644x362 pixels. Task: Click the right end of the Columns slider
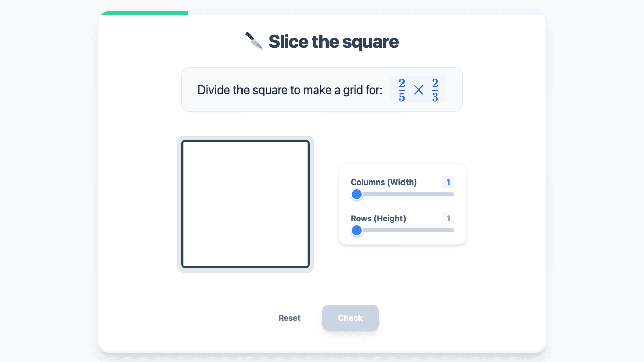[452, 194]
